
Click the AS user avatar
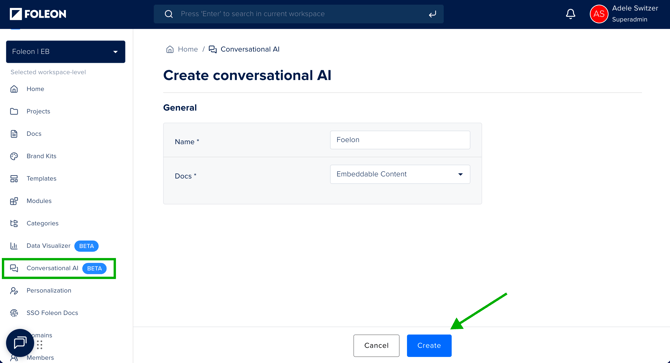(599, 14)
